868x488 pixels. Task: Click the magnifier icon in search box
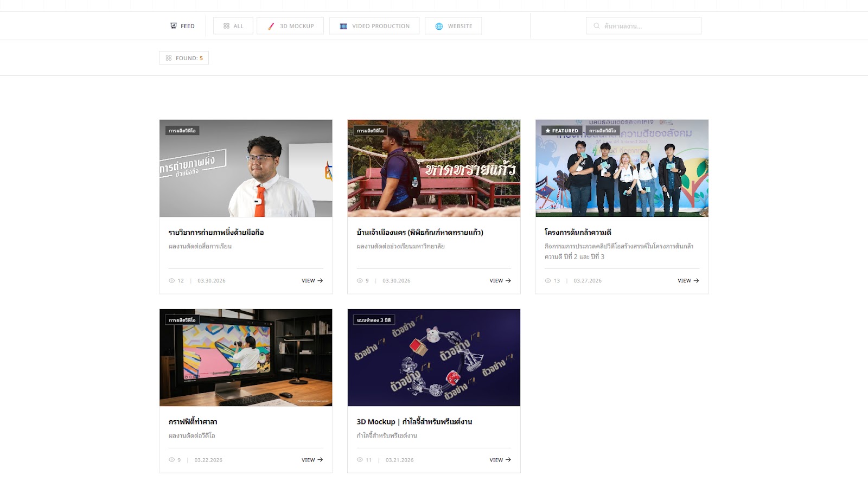[x=597, y=26]
